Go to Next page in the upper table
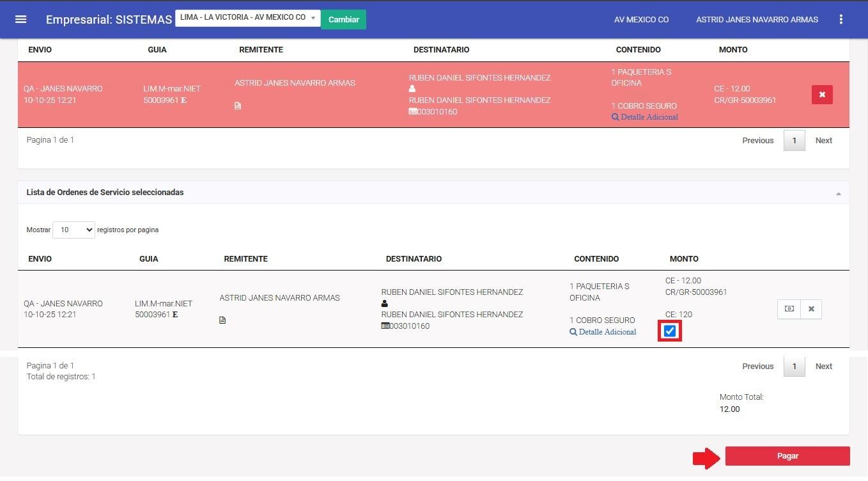This screenshot has height=481, width=868. [823, 141]
